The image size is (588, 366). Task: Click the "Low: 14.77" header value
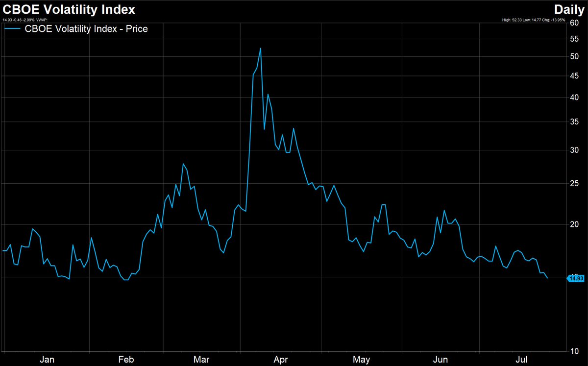[x=532, y=20]
